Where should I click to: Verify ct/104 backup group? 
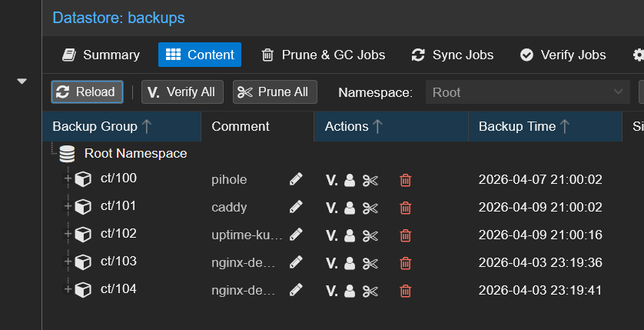331,292
